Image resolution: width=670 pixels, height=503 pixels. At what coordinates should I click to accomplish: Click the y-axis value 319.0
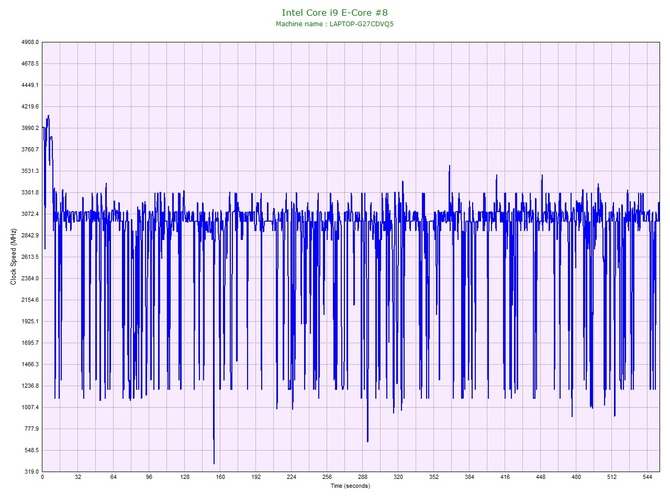click(31, 471)
